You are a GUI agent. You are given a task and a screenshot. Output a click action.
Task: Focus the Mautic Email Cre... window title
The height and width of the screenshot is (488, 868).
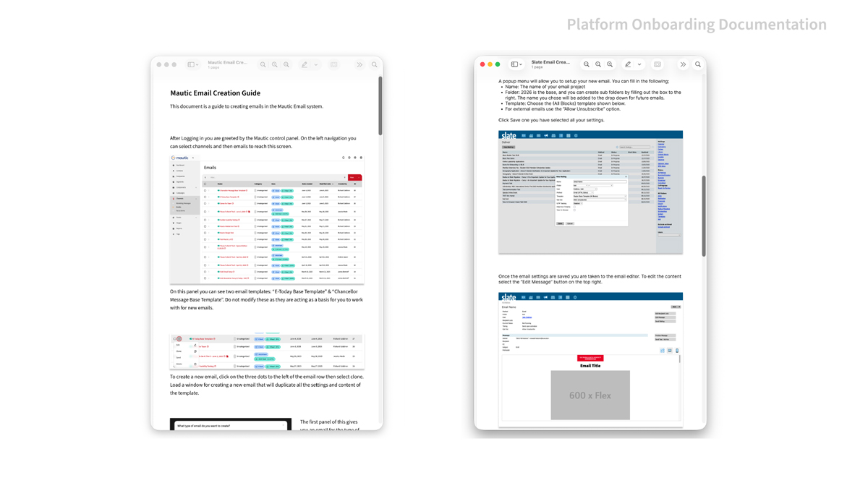point(227,62)
